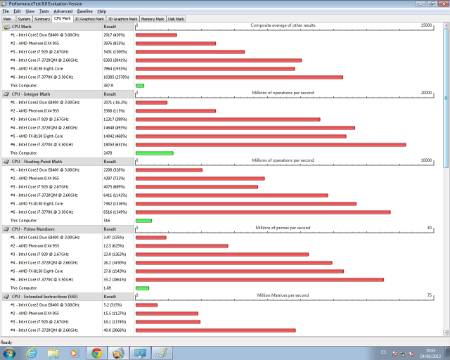The height and width of the screenshot is (360, 450).
Task: Click the Windows Start orb
Action: tap(9, 353)
